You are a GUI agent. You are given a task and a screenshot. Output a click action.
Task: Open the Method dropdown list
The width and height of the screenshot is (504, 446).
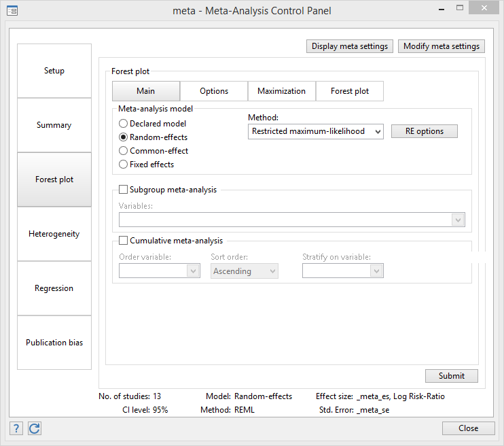click(x=316, y=131)
